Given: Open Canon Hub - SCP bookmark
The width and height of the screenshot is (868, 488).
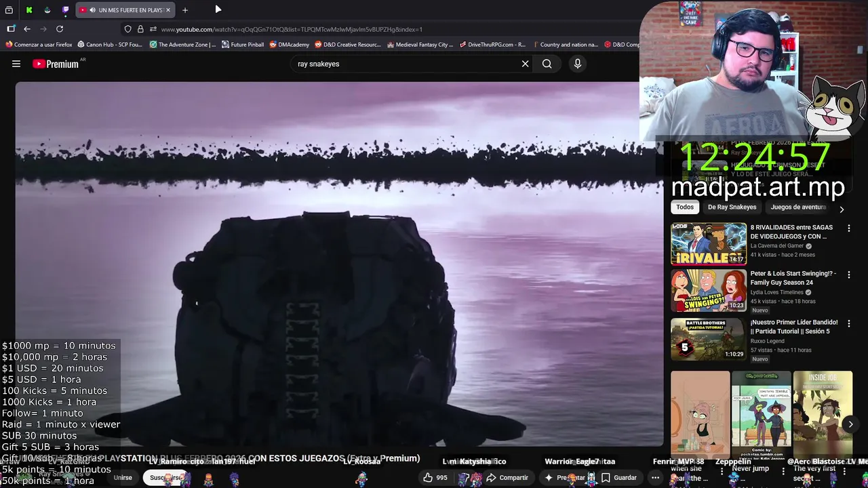Looking at the screenshot, I should 110,45.
